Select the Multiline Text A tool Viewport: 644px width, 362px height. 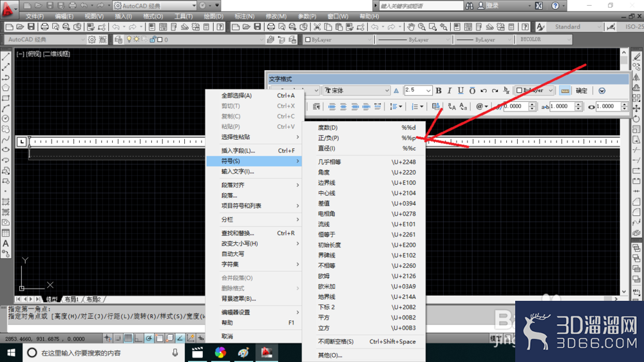(6, 243)
